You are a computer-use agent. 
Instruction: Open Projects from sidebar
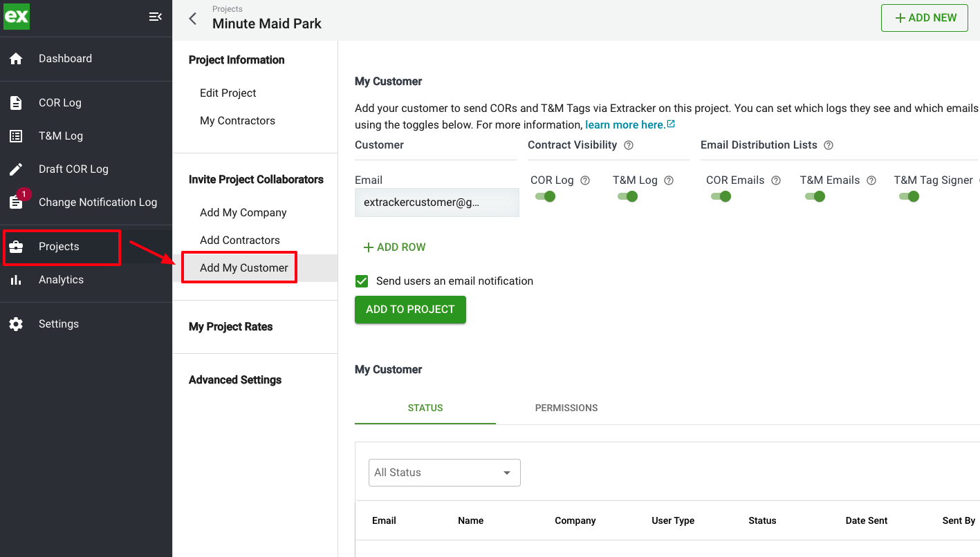pos(59,247)
